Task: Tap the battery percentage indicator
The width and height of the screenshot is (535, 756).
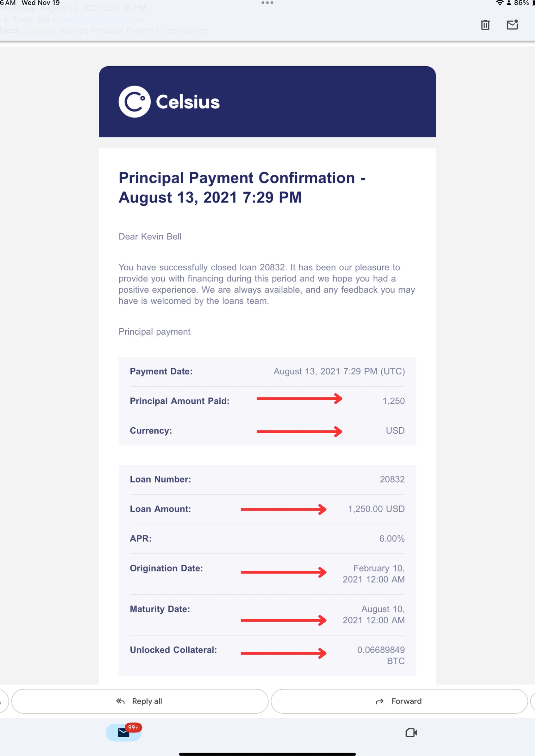Action: point(521,3)
